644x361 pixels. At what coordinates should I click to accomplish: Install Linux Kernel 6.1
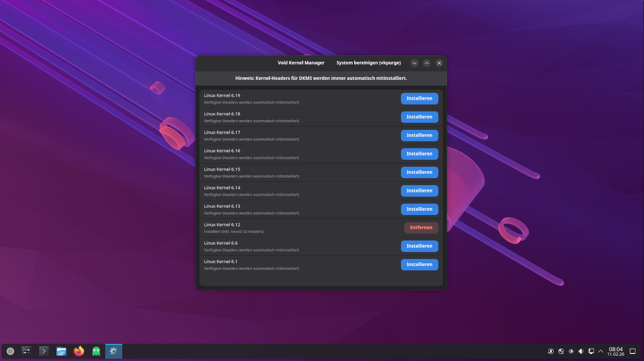point(419,264)
